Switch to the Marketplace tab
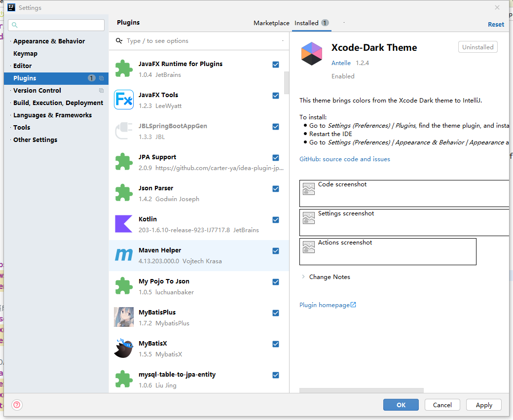The image size is (513, 420). coord(271,23)
